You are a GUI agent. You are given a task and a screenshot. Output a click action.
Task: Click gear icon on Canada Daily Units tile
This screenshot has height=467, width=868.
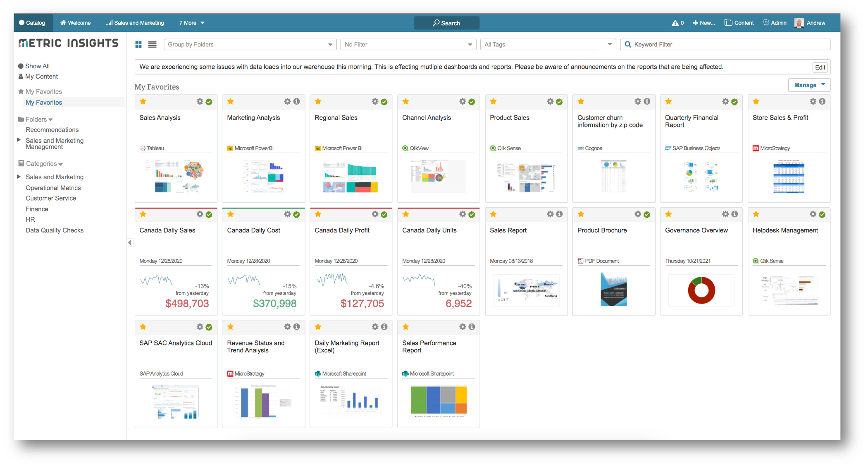[463, 214]
